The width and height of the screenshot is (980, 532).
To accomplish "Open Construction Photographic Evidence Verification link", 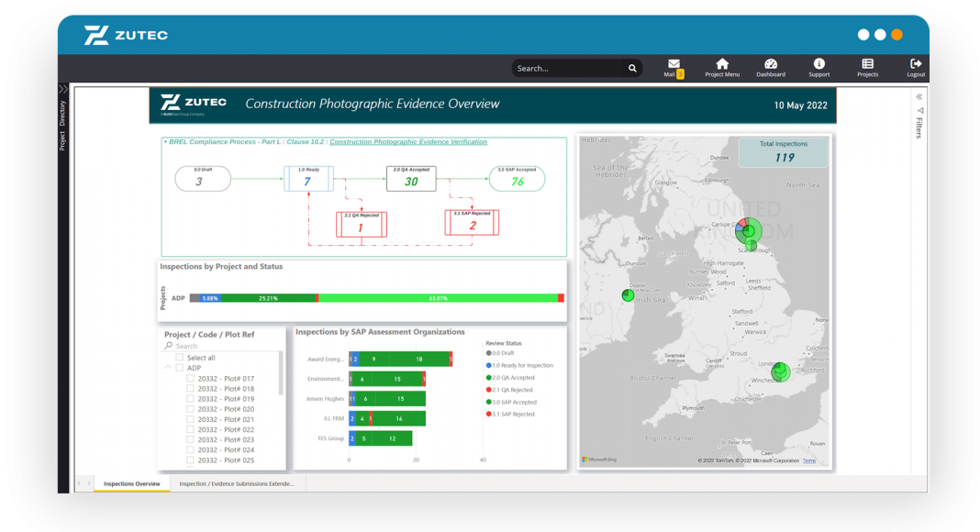I will [x=408, y=142].
